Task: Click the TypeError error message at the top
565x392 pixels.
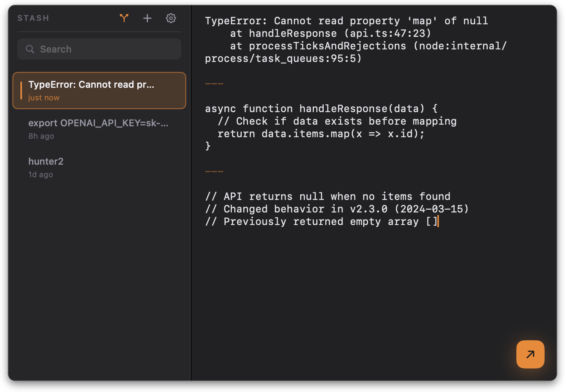Action: click(x=346, y=21)
